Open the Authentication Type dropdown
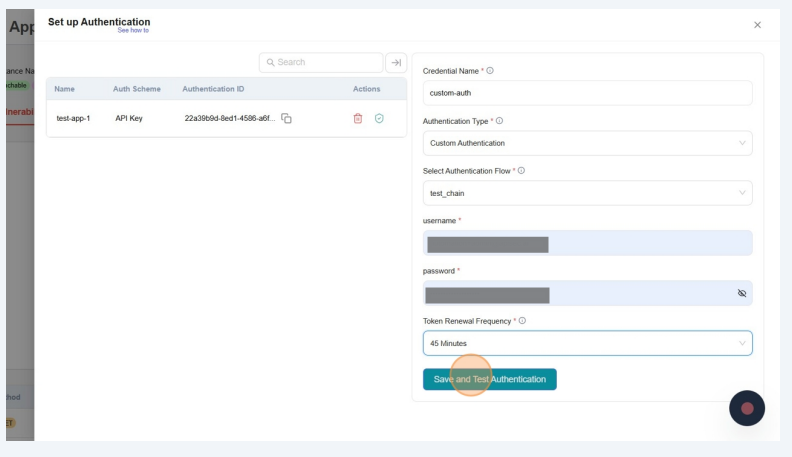This screenshot has height=457, width=792. (587, 143)
